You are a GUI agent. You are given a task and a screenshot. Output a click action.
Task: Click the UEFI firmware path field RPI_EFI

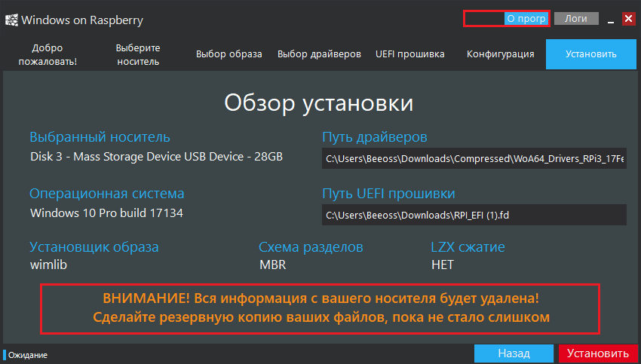click(x=474, y=215)
